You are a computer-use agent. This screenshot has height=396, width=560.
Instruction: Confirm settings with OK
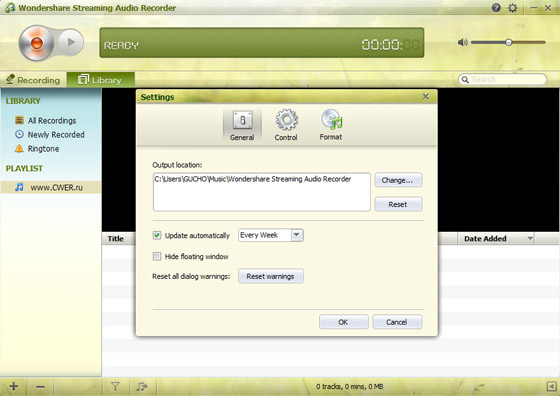click(x=344, y=322)
